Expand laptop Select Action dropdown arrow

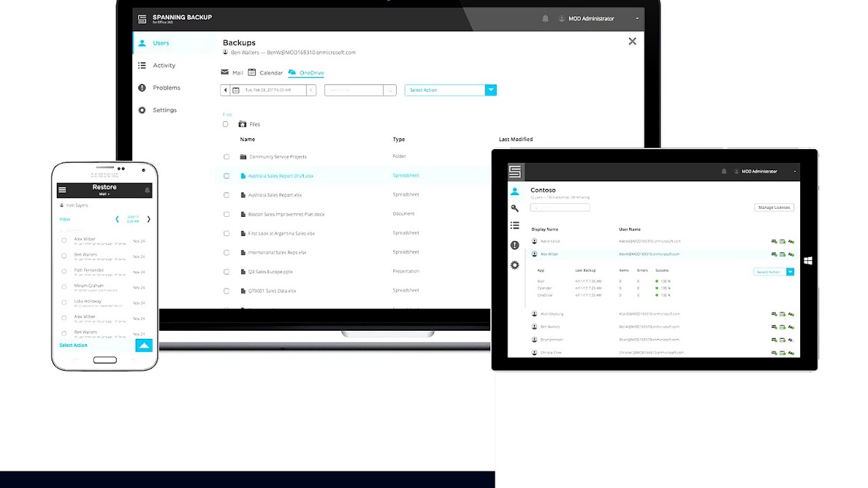[491, 90]
